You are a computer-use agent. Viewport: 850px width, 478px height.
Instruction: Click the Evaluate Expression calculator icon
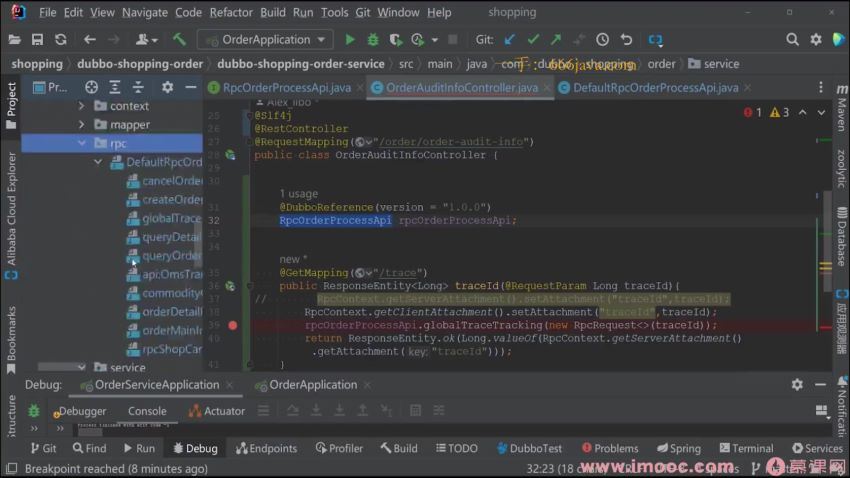pos(415,411)
